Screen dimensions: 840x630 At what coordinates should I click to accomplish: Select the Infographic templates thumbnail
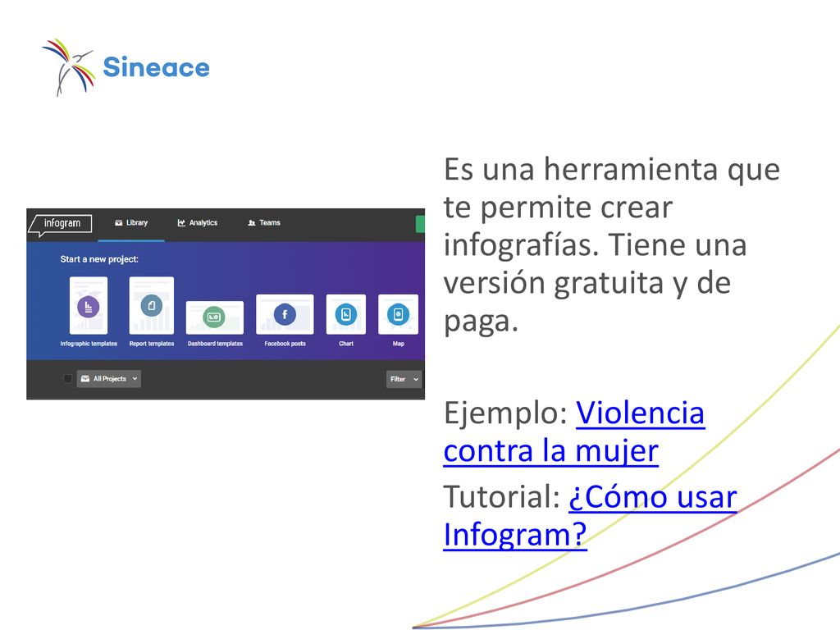(x=89, y=306)
